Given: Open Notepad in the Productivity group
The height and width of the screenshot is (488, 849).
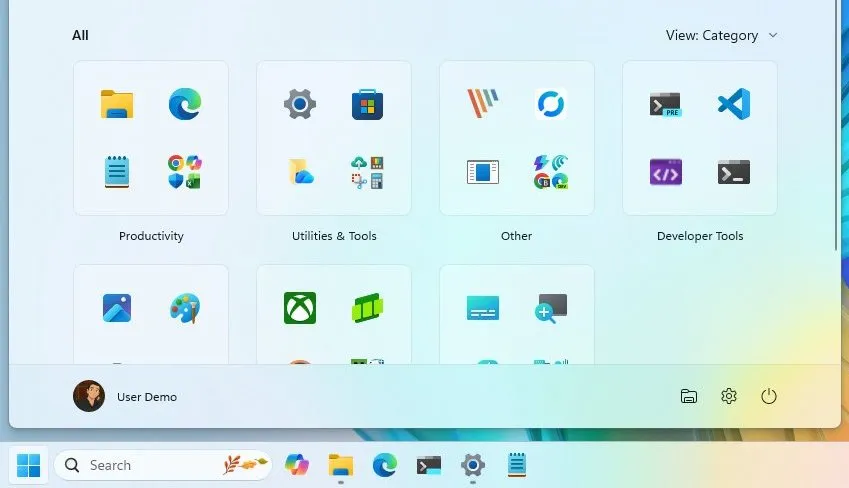Looking at the screenshot, I should point(117,172).
